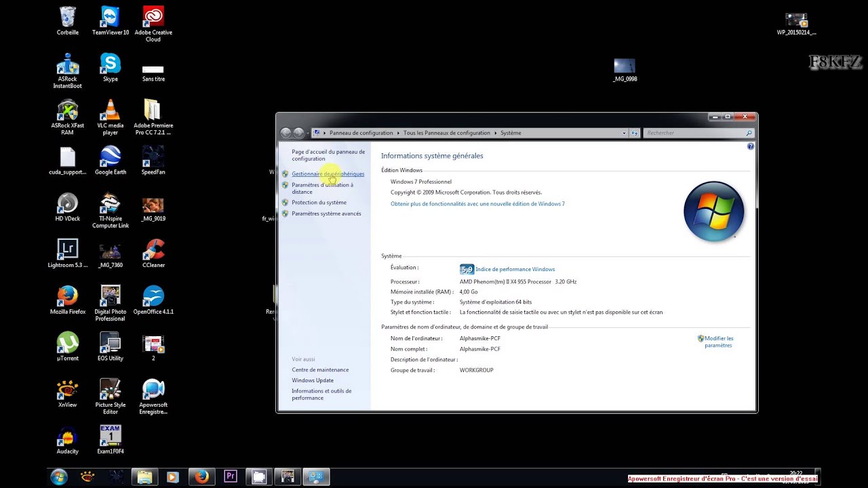Screen dimensions: 868x488
Task: Launch Lightroom 5.3 shortcut
Action: pos(68,253)
